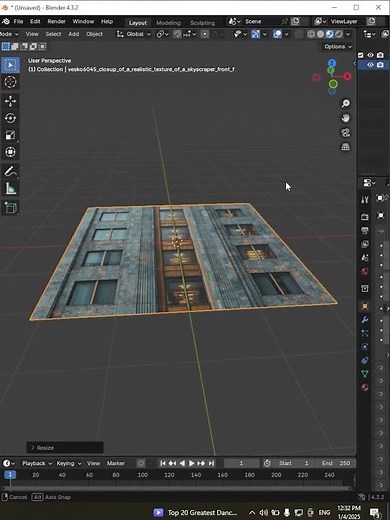Image resolution: width=390 pixels, height=520 pixels.
Task: Open the World properties tab
Action: [x=365, y=271]
